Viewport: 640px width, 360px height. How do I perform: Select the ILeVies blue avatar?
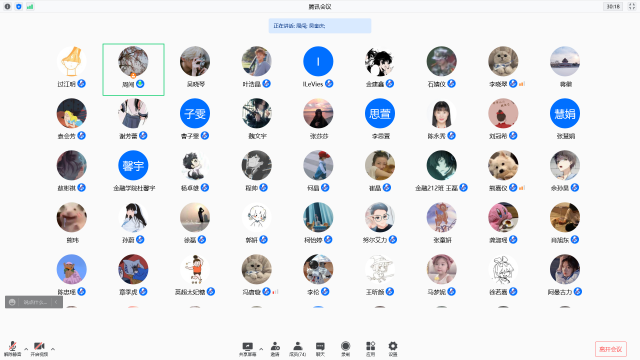pos(318,61)
